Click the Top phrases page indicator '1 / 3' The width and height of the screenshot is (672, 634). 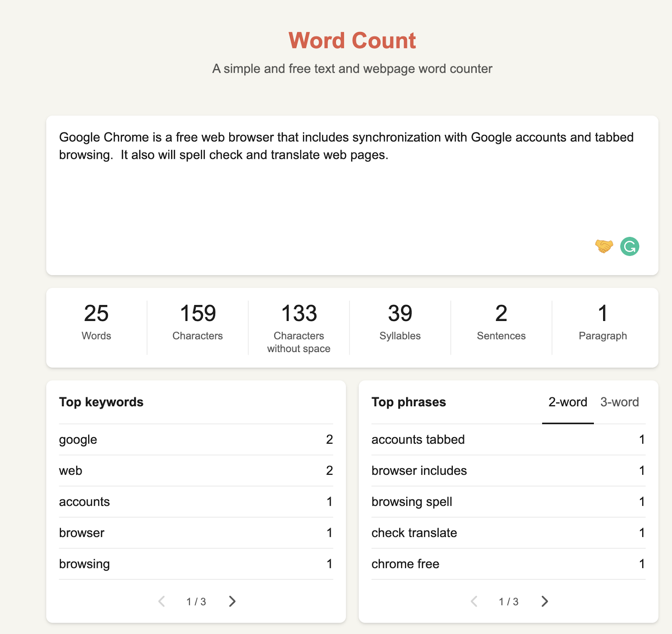509,602
